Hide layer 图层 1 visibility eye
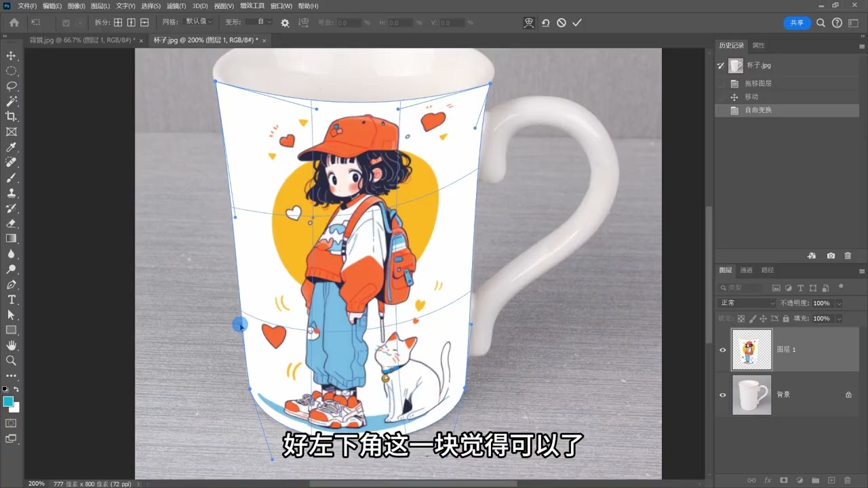 (722, 350)
